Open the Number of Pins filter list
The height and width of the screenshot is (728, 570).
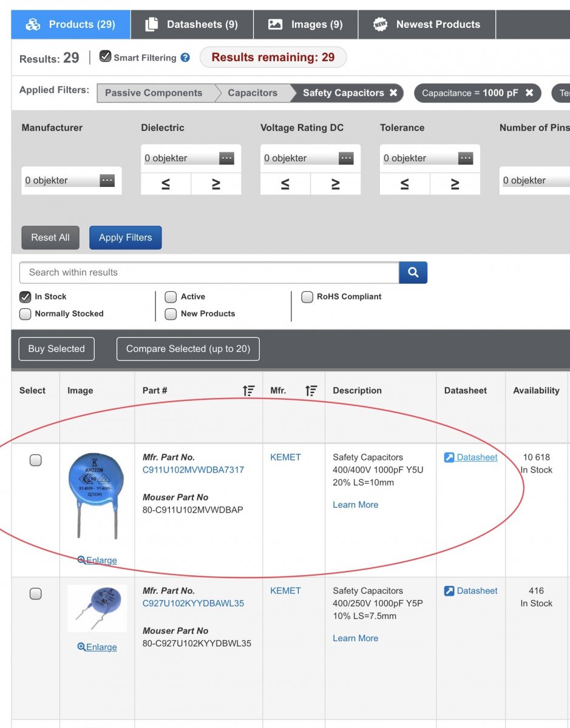pyautogui.click(x=534, y=180)
